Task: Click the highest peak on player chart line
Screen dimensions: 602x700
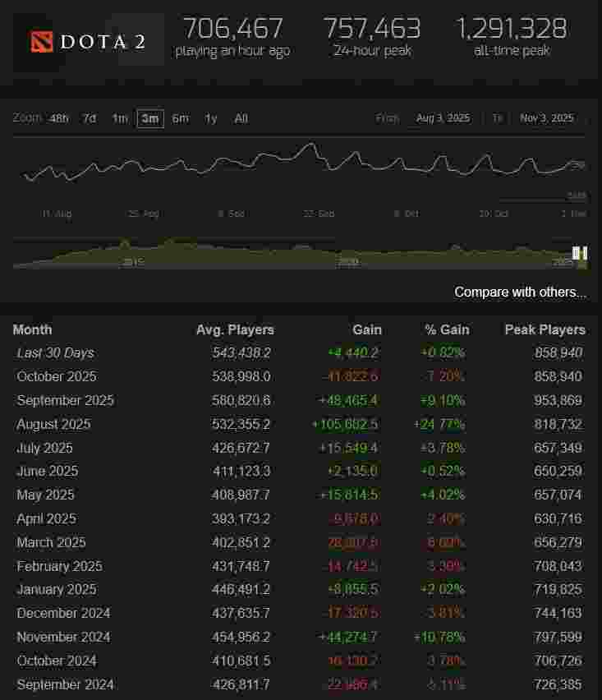Action: pos(310,145)
